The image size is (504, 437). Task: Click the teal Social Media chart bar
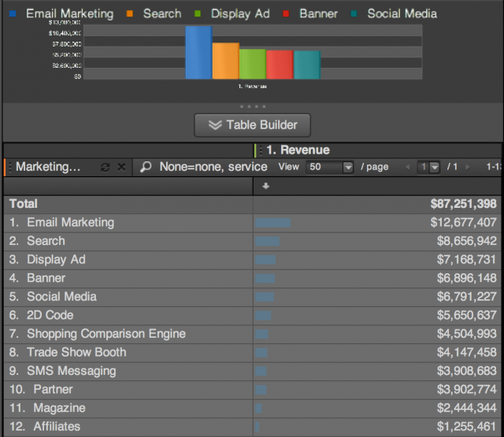point(307,65)
